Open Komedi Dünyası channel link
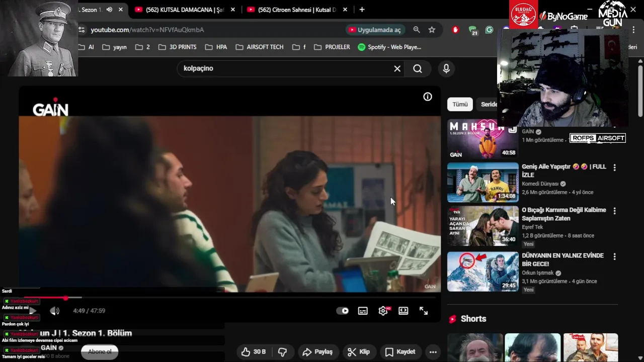The height and width of the screenshot is (362, 644). 540,184
